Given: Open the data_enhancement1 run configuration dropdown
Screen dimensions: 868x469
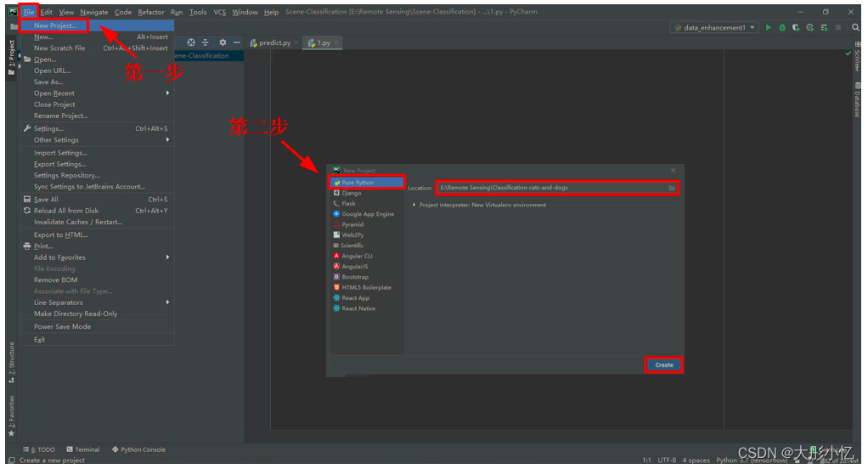Looking at the screenshot, I should click(x=714, y=28).
